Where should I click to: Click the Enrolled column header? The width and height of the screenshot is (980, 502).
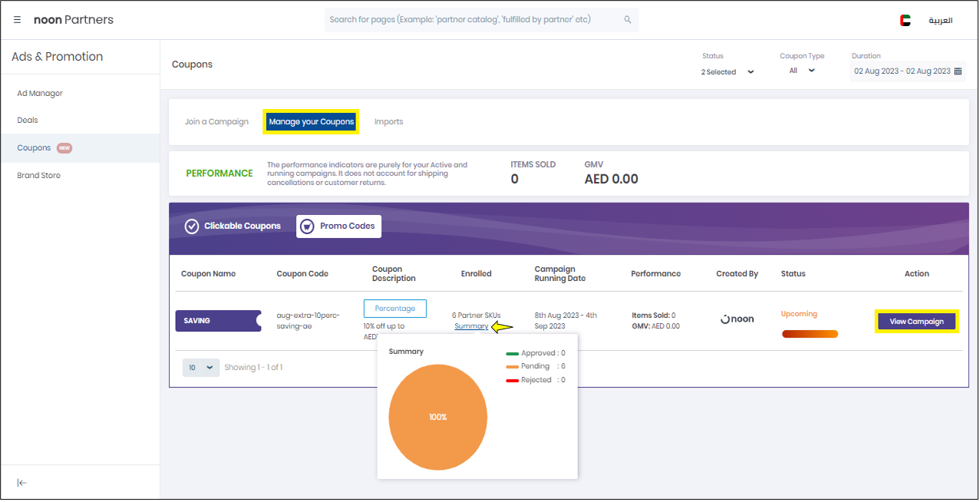[x=477, y=274]
